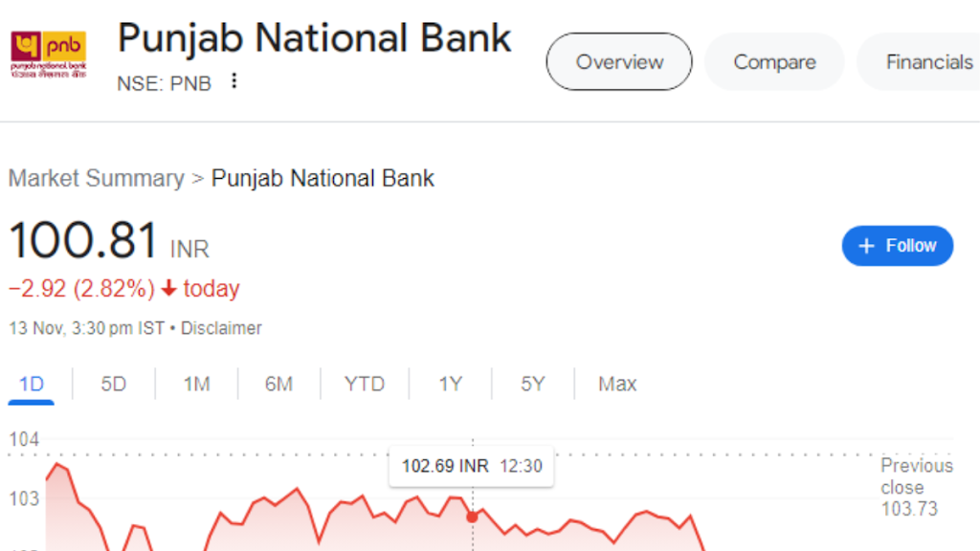Click the Punjab National Bank logo
The width and height of the screenshot is (980, 551).
(x=49, y=55)
